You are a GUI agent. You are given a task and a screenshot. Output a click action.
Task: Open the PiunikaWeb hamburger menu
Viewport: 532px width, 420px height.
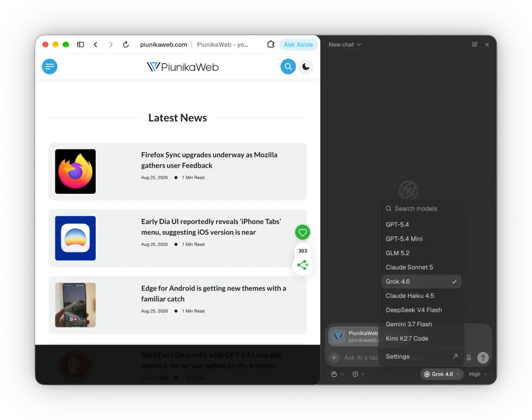click(x=49, y=67)
